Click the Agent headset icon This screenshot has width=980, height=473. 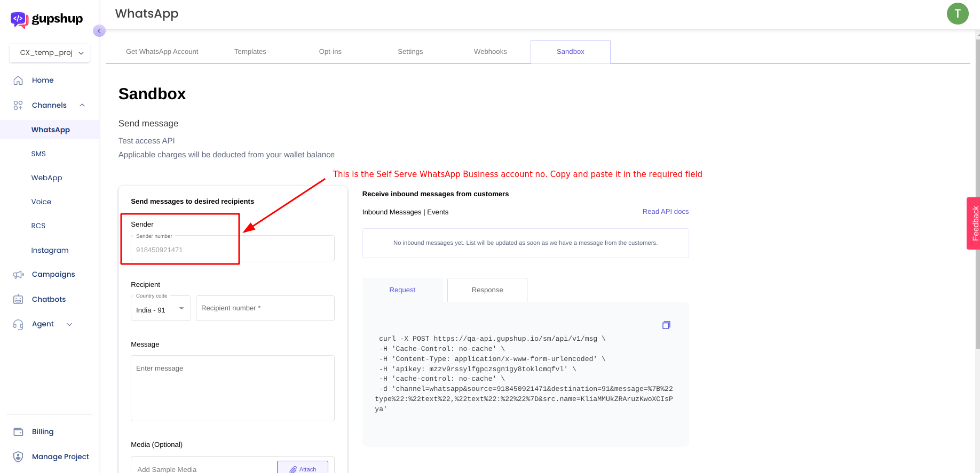point(18,324)
